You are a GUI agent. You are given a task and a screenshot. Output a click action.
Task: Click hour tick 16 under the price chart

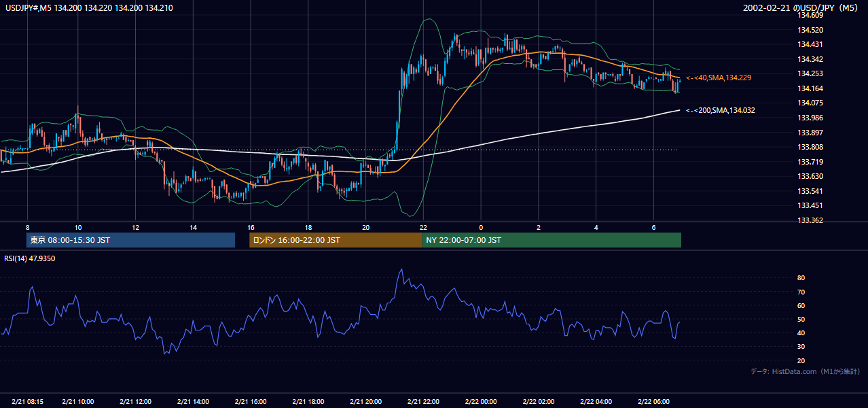click(251, 227)
